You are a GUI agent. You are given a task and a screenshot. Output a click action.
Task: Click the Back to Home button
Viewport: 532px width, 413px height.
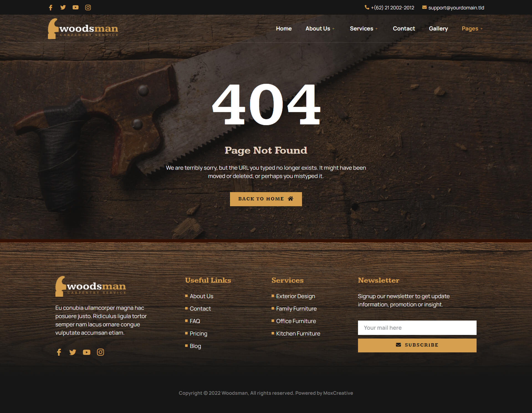pyautogui.click(x=266, y=199)
